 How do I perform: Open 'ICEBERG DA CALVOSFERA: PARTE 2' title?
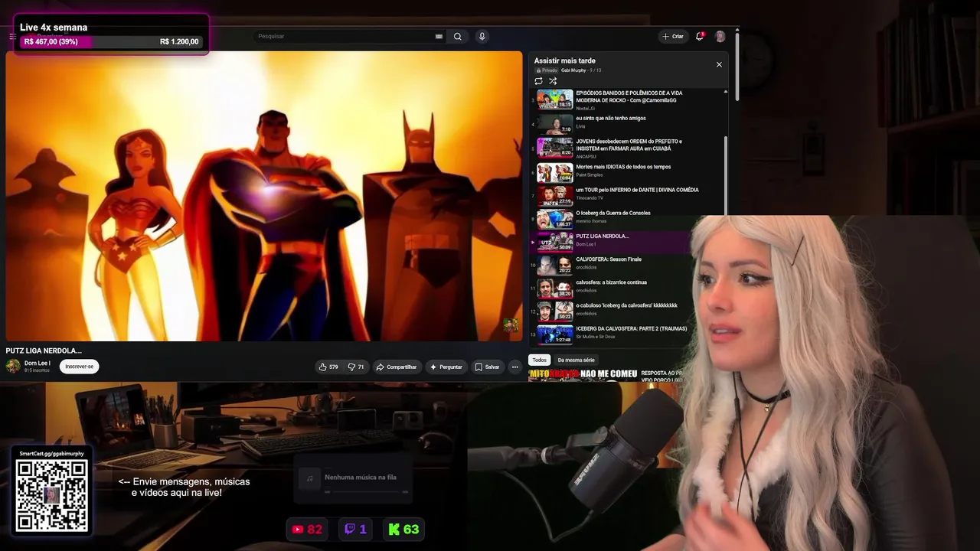(631, 328)
